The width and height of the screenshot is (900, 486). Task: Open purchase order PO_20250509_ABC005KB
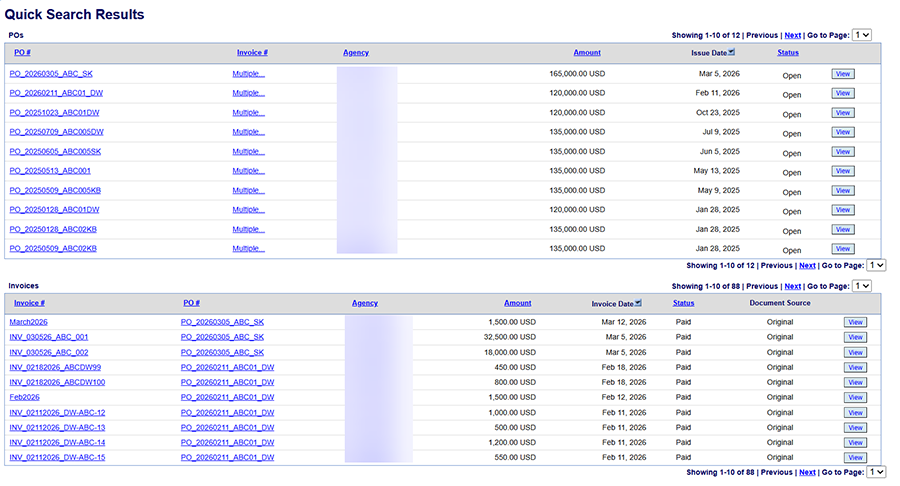[x=55, y=190]
